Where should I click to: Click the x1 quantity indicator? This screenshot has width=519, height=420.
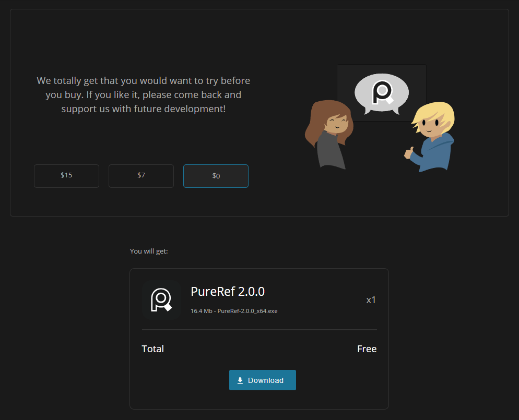[x=371, y=300]
